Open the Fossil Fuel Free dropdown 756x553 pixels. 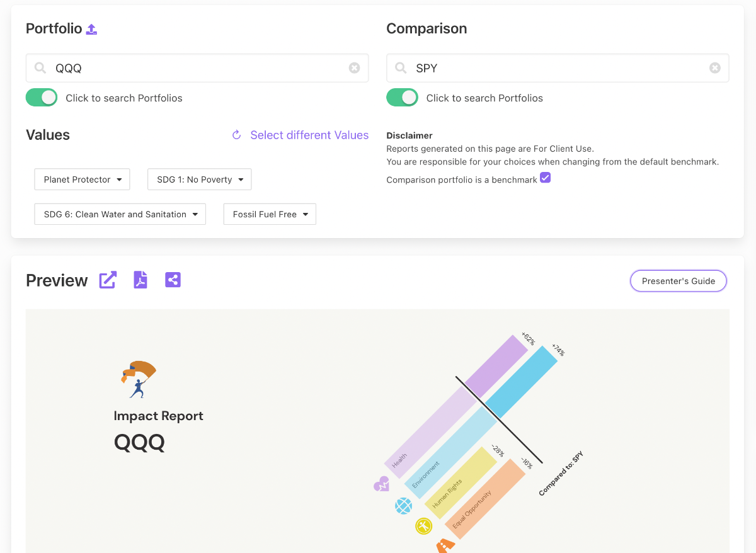pyautogui.click(x=270, y=214)
